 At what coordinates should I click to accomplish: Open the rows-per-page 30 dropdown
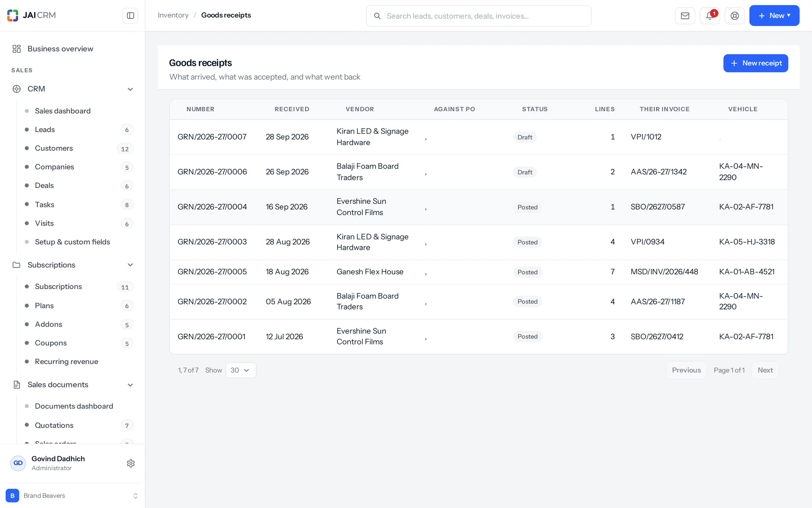(241, 370)
